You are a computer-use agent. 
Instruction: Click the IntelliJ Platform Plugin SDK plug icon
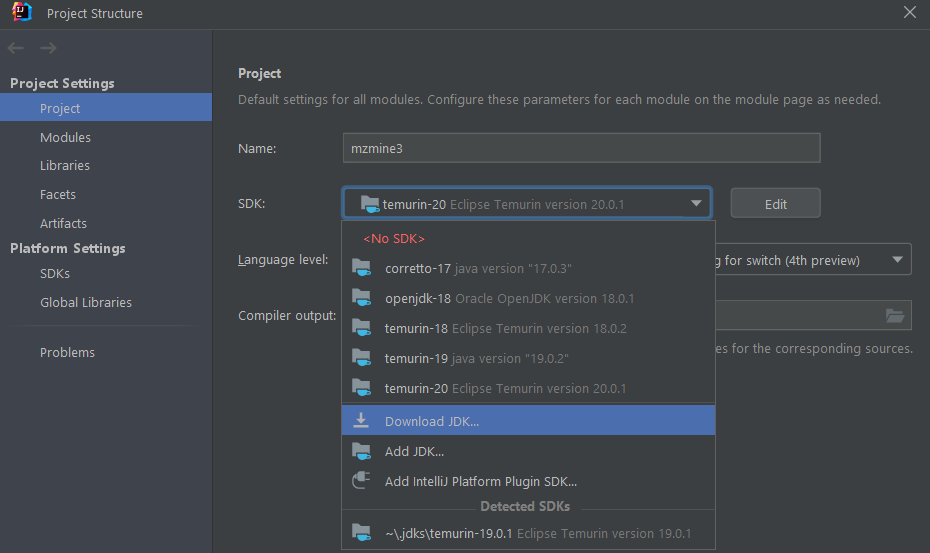361,481
